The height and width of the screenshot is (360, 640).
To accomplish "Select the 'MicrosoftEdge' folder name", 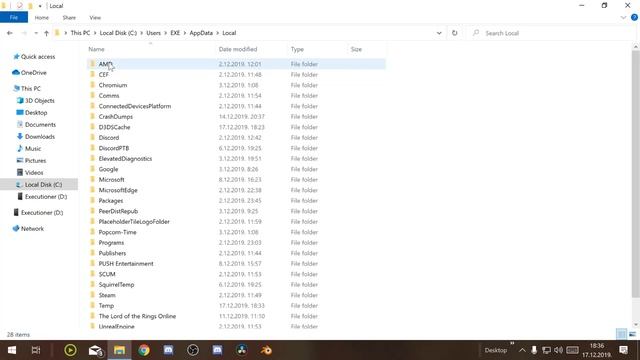I will 118,190.
